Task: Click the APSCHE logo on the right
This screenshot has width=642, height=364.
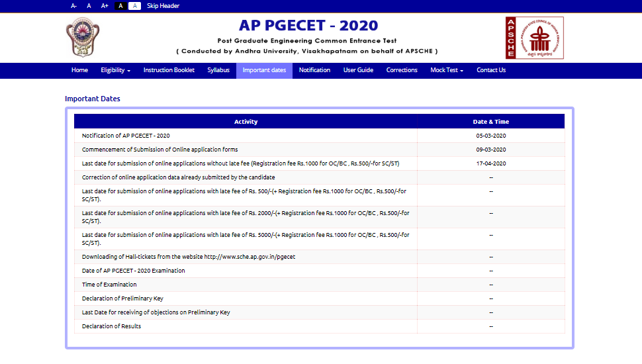Action: coord(534,38)
